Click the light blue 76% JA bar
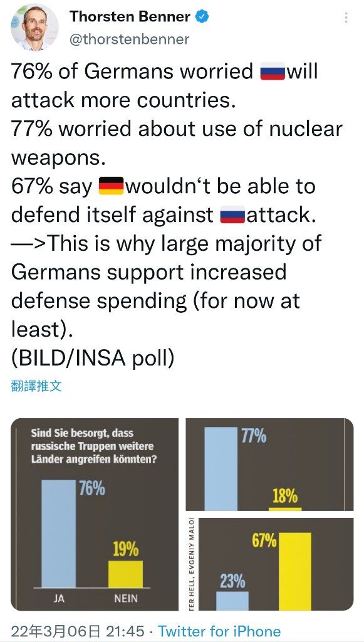Screen dimensions: 364x642 (58, 534)
